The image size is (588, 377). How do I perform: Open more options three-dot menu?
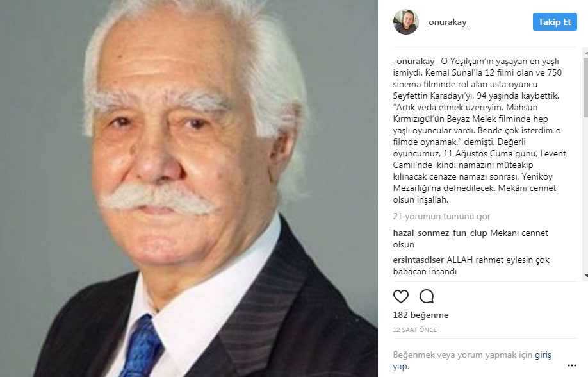(571, 365)
